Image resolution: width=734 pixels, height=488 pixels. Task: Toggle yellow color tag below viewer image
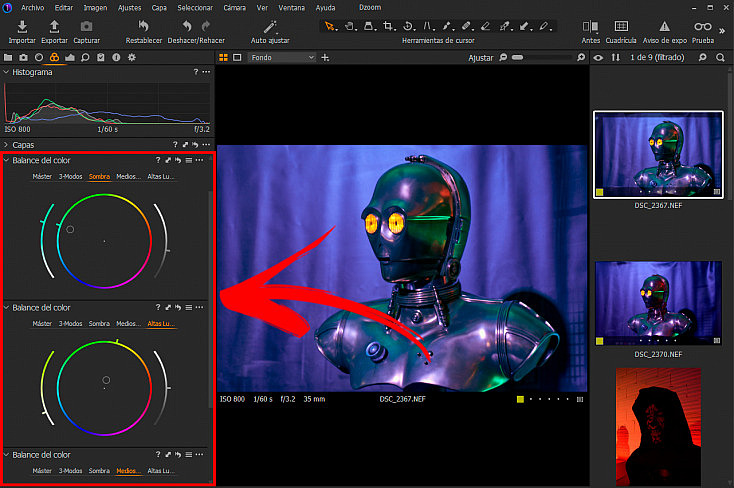pos(520,399)
